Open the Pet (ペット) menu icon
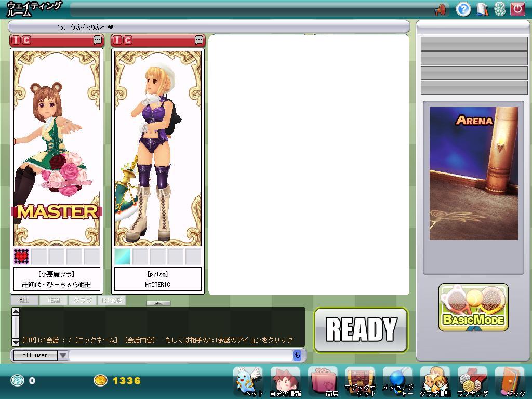The image size is (532, 399). 248,380
